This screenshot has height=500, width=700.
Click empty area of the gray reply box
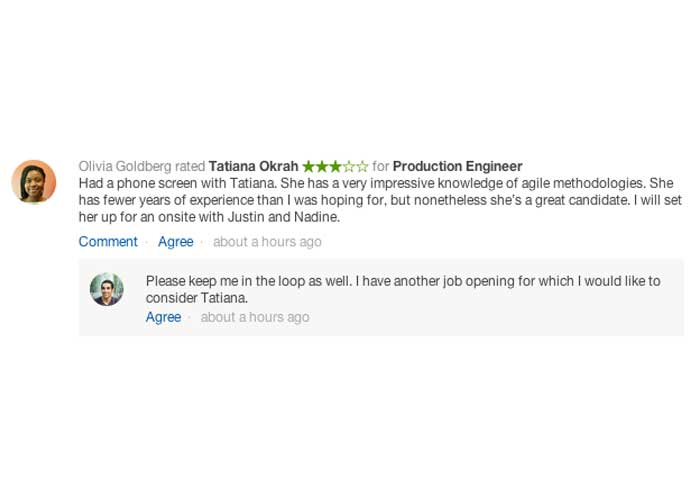491,319
